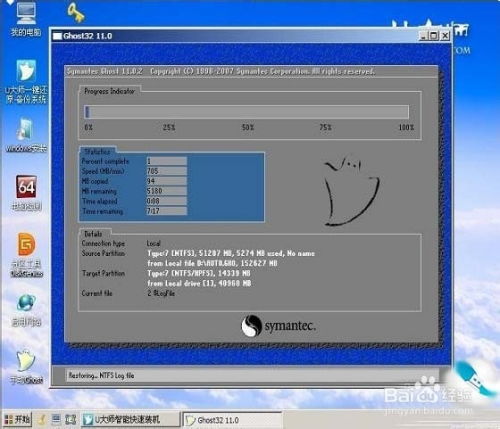Switch to U大师智能快速装机 taskbar button
This screenshot has width=500, height=429.
click(131, 420)
